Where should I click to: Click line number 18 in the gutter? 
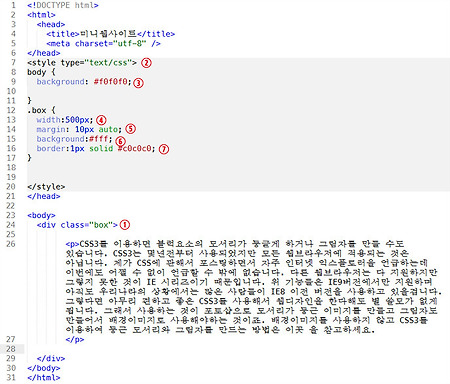pos(11,168)
